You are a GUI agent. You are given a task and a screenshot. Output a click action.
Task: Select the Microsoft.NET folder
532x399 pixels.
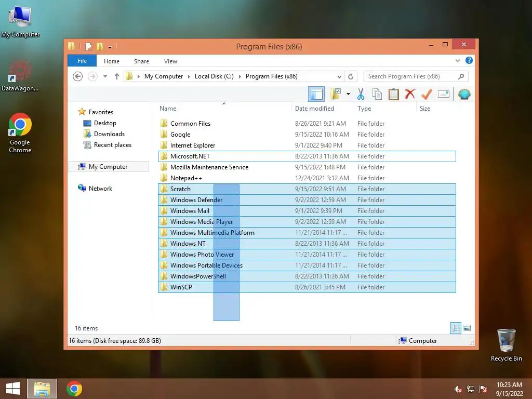coord(307,156)
